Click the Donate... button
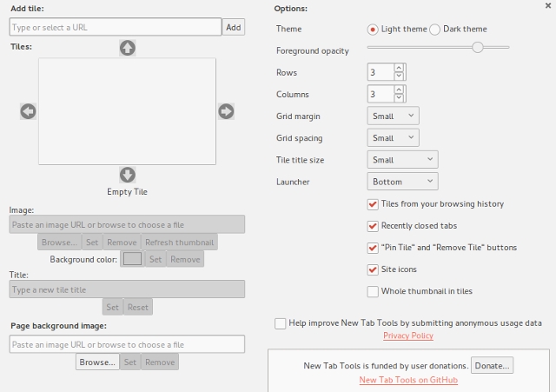 [492, 366]
